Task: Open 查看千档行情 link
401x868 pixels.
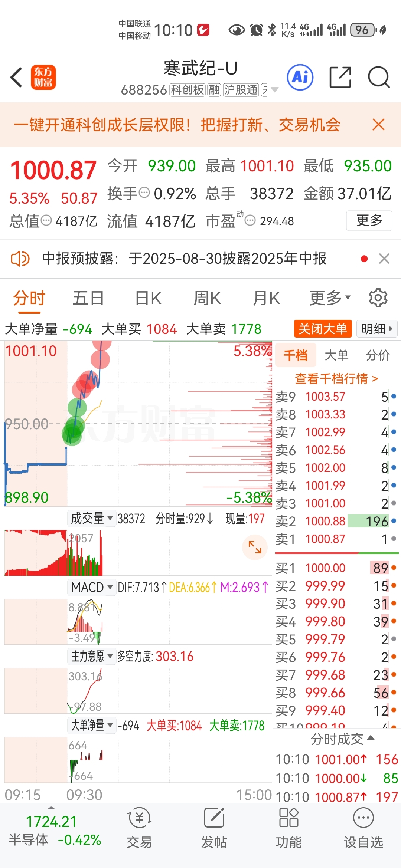Action: click(336, 378)
